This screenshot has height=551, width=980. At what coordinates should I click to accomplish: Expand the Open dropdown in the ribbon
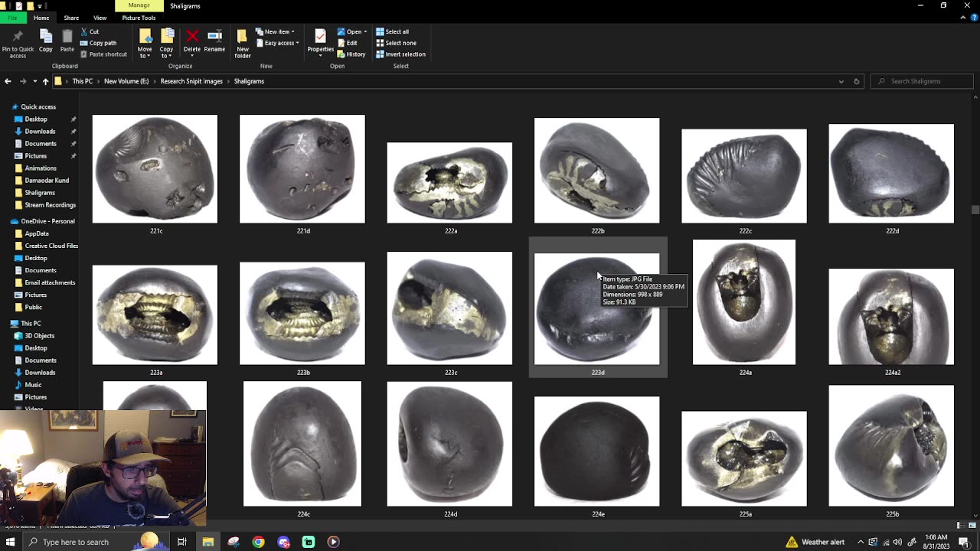[352, 31]
